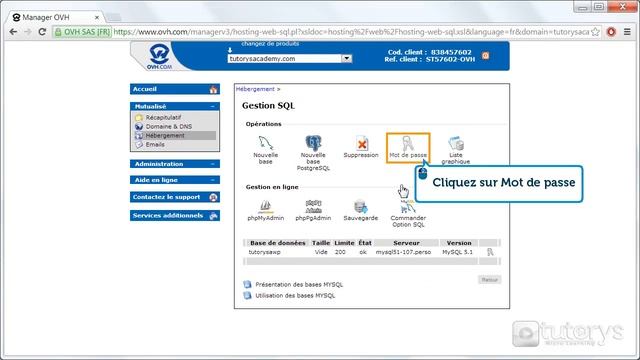Open Sauvegarde backup icon

click(x=360, y=206)
